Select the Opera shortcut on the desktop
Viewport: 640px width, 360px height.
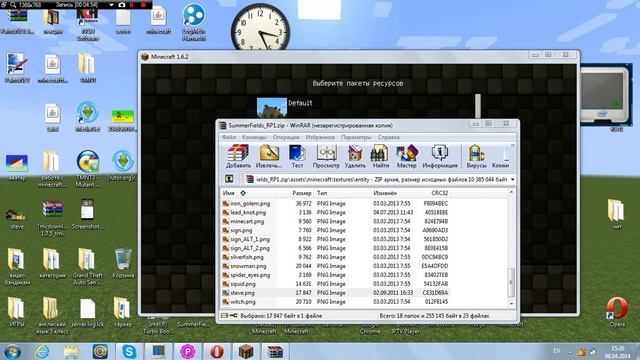[x=617, y=312]
